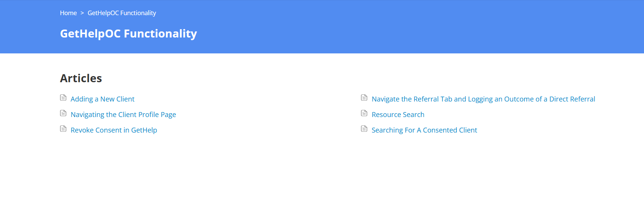Click the words Direct Referral in the referral article link

572,99
